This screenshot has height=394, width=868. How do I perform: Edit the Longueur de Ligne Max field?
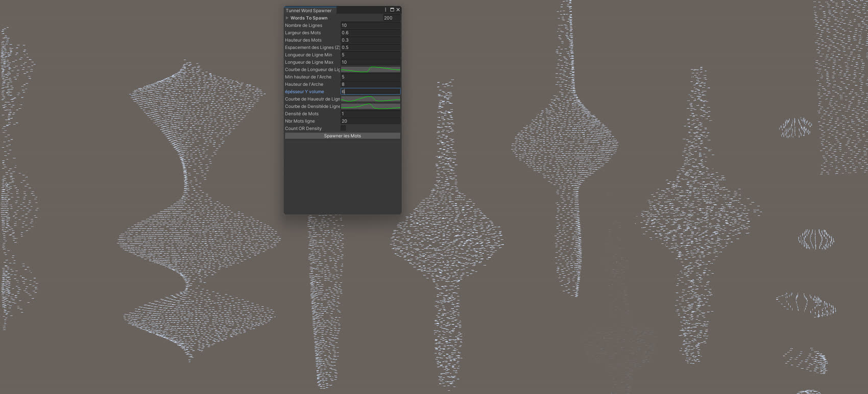[371, 62]
